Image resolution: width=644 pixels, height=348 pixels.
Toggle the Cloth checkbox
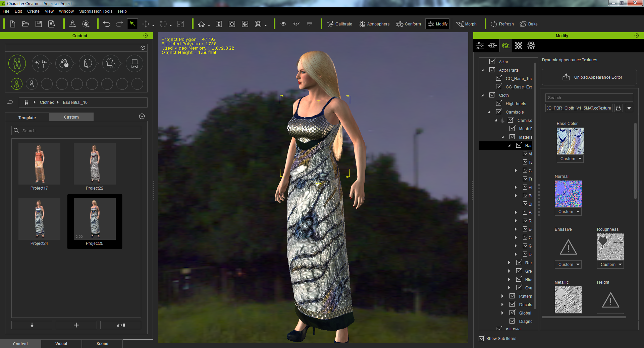tap(492, 95)
